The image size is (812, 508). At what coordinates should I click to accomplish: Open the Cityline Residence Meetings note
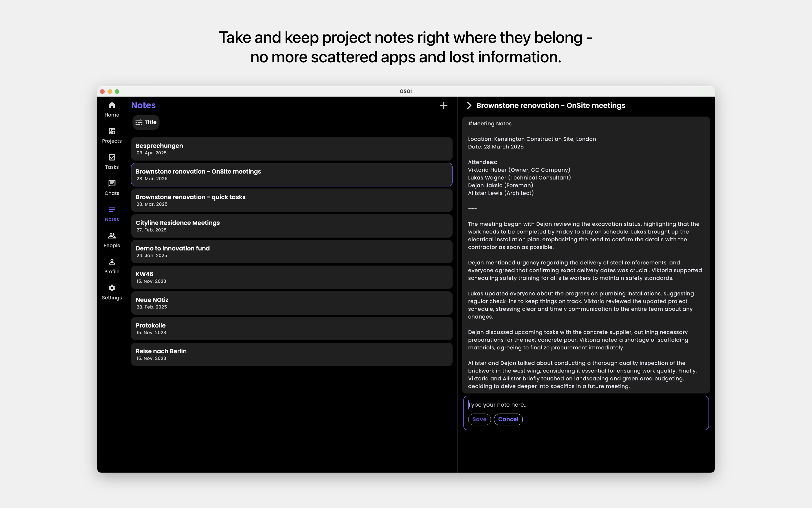pyautogui.click(x=292, y=226)
